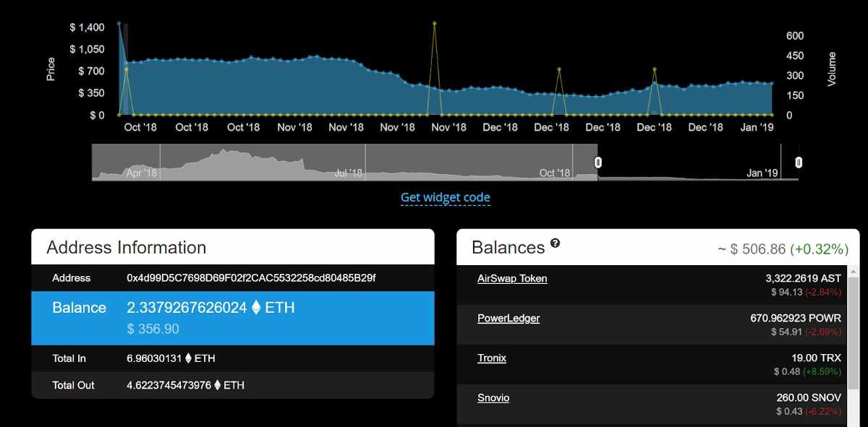This screenshot has width=868, height=427.
Task: Click the first price point at chart start
Action: point(119,24)
